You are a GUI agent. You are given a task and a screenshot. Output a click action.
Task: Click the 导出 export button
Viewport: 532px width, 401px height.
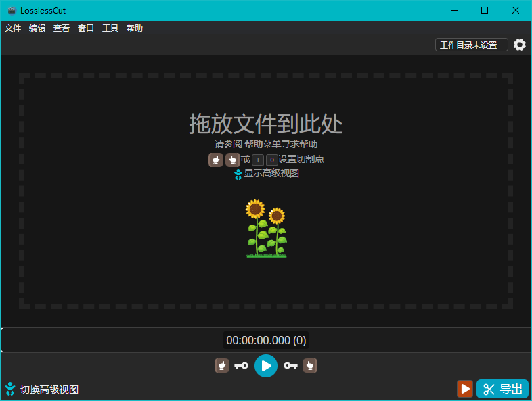[503, 389]
